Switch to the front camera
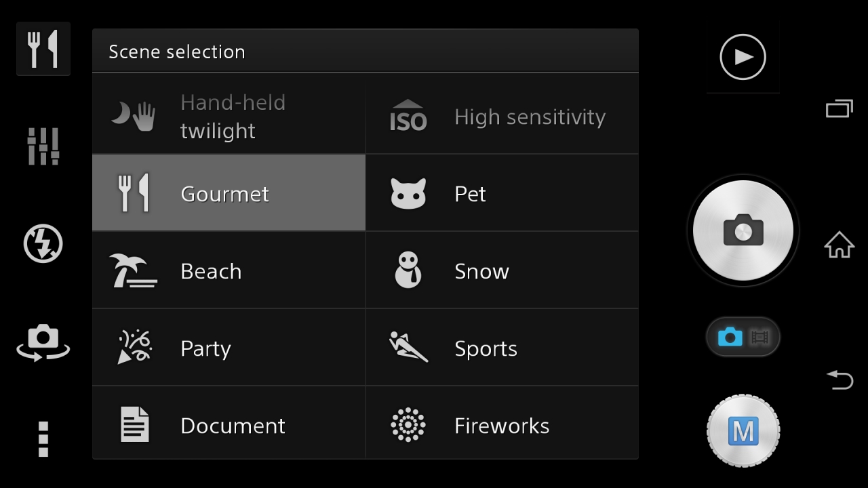Viewport: 868px width, 488px height. pos(43,342)
